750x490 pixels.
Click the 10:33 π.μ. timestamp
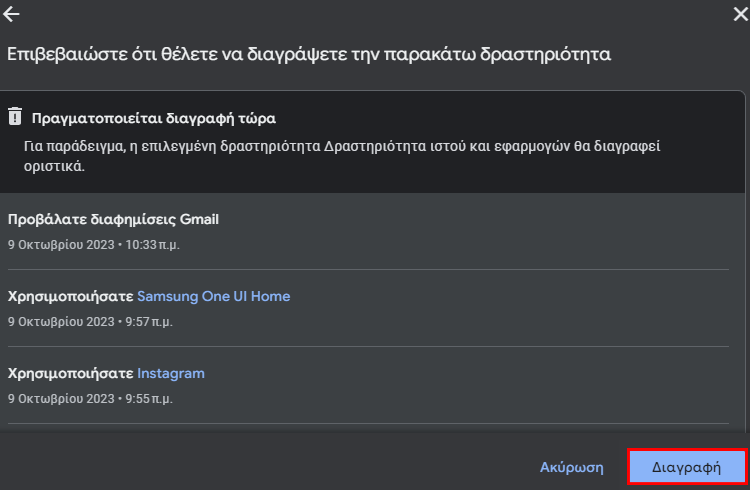coord(152,245)
